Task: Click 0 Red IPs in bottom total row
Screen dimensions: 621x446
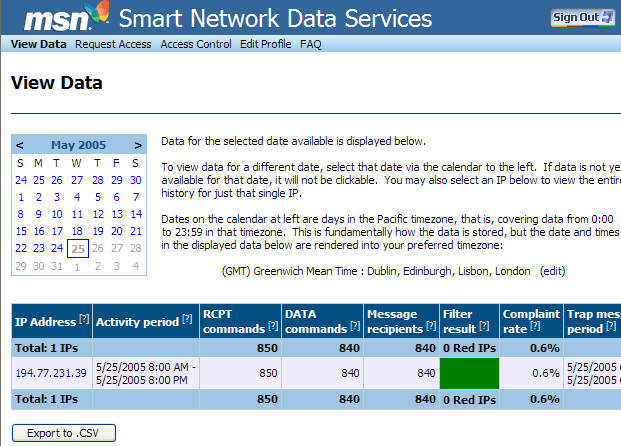Action: [x=469, y=400]
